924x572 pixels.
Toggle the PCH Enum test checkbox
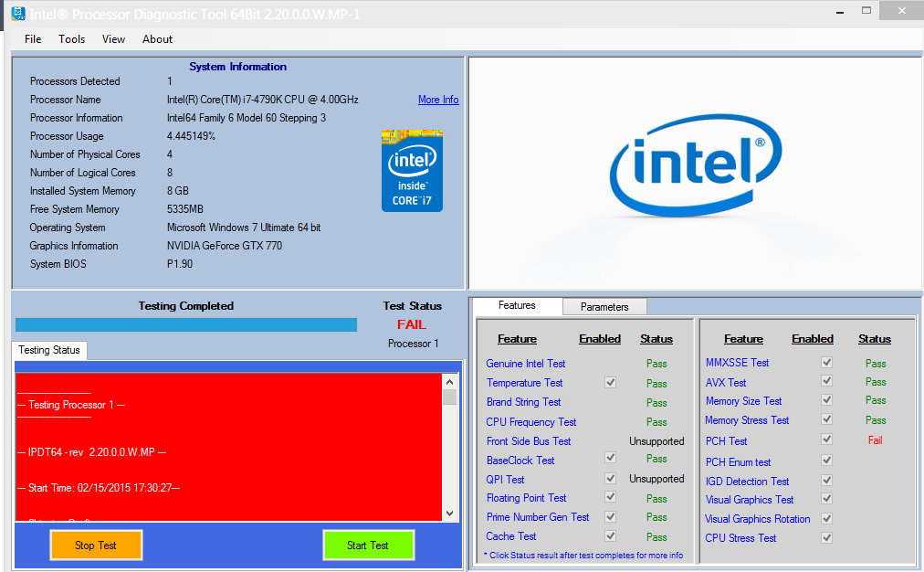coord(827,460)
